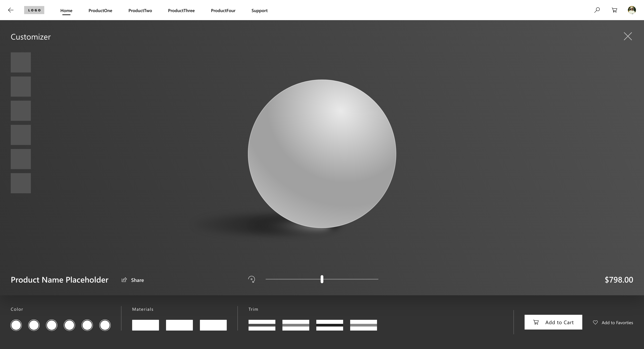
Task: Open the fifth thumbnail in left column
Action: tap(21, 159)
